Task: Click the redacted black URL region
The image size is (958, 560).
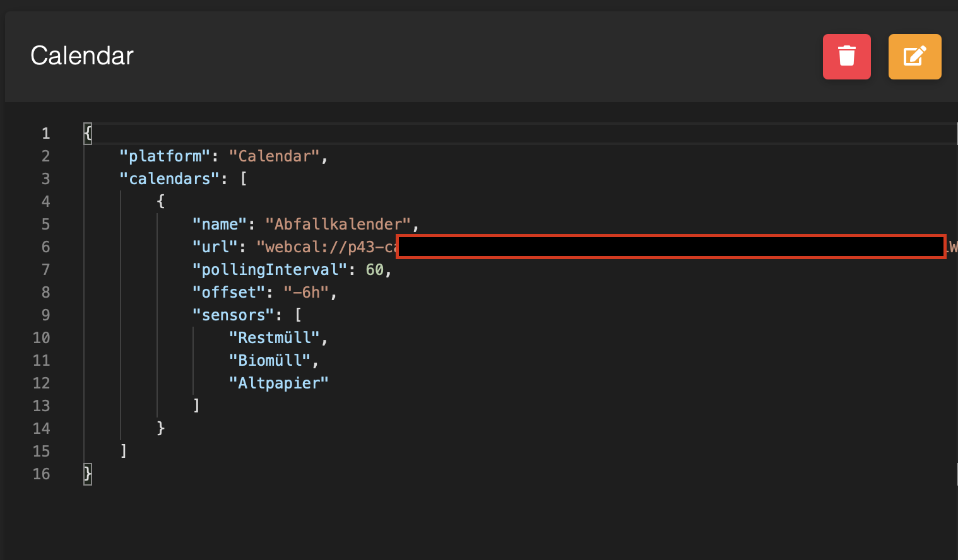Action: tap(670, 247)
